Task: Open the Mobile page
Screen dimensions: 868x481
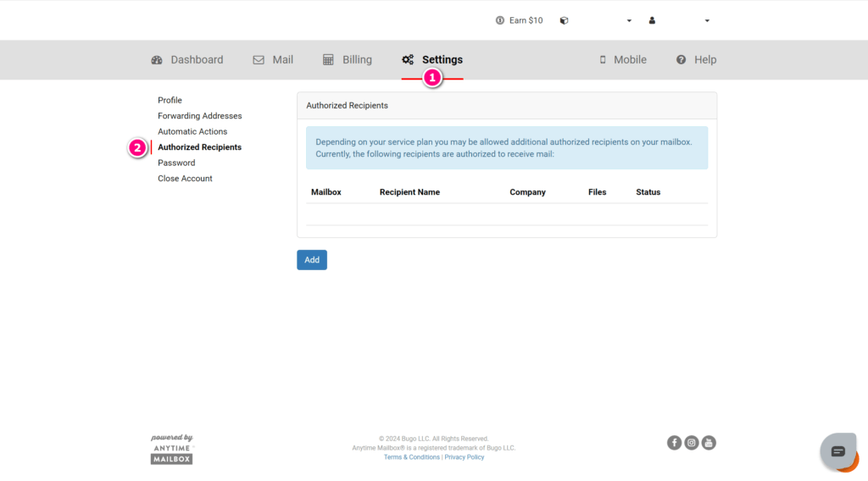Action: point(622,59)
